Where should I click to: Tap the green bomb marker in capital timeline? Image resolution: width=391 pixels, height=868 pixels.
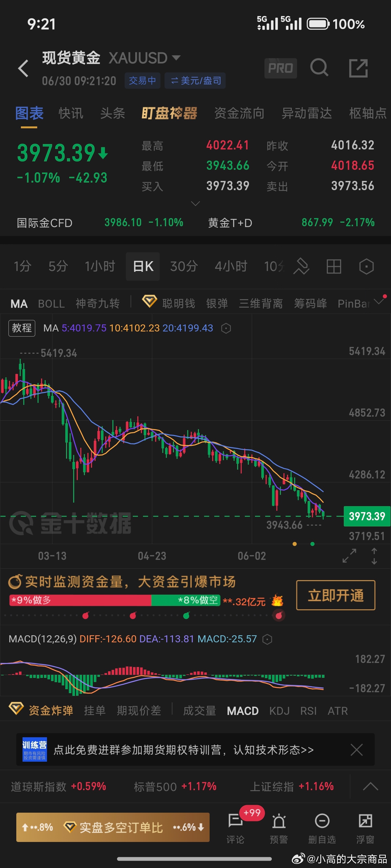tap(186, 616)
